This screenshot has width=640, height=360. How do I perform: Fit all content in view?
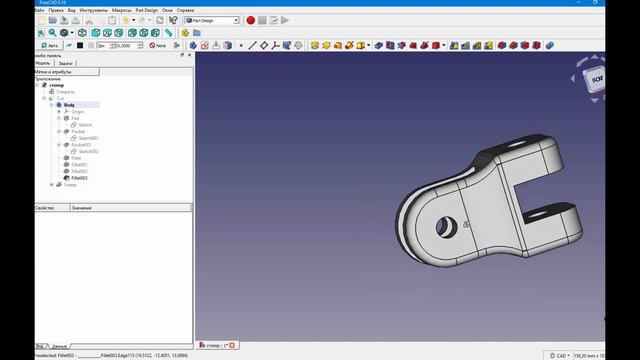[x=41, y=33]
